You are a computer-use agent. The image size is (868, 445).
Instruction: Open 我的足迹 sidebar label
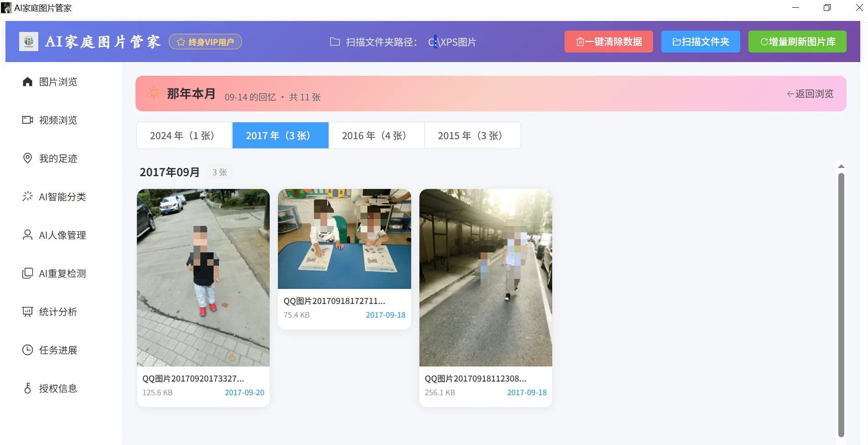(x=58, y=158)
